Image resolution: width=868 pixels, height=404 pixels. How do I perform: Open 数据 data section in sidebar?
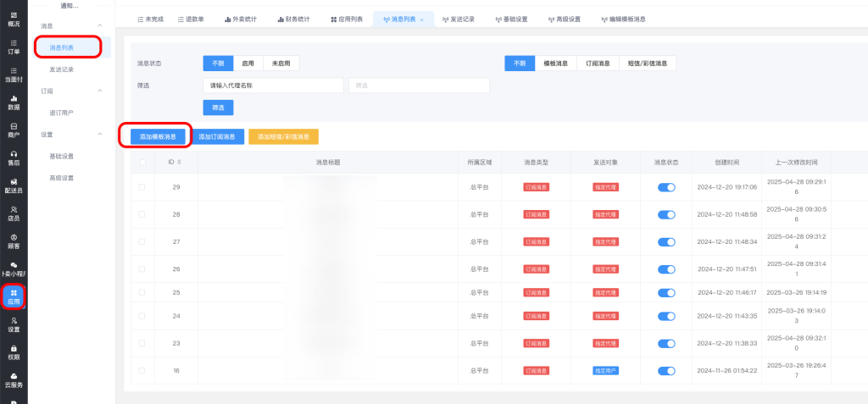coord(14,102)
